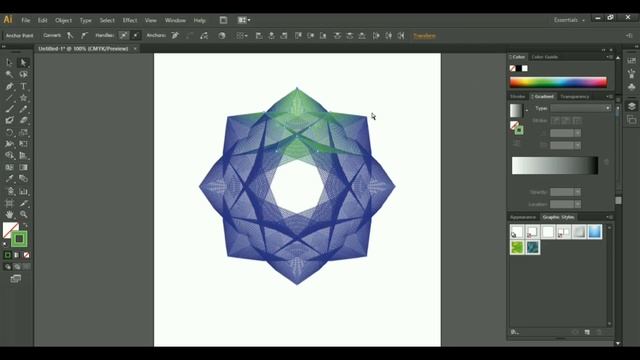Set None mode below fill swatches
This screenshot has width=640, height=360.
(26, 255)
